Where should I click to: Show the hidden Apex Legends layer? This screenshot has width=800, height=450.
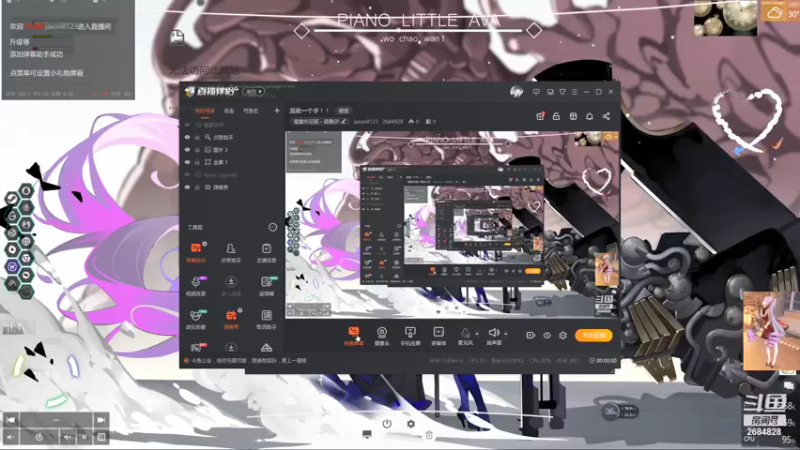187,174
